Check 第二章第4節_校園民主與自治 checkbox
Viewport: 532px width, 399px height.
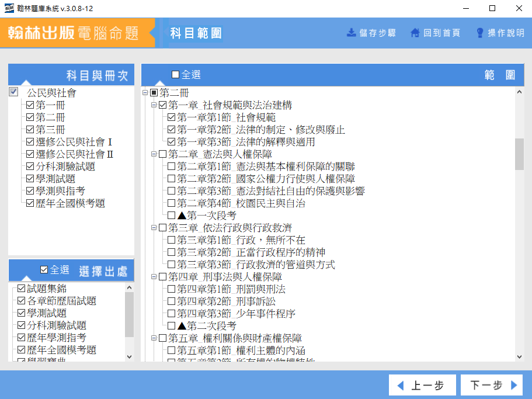(x=171, y=203)
